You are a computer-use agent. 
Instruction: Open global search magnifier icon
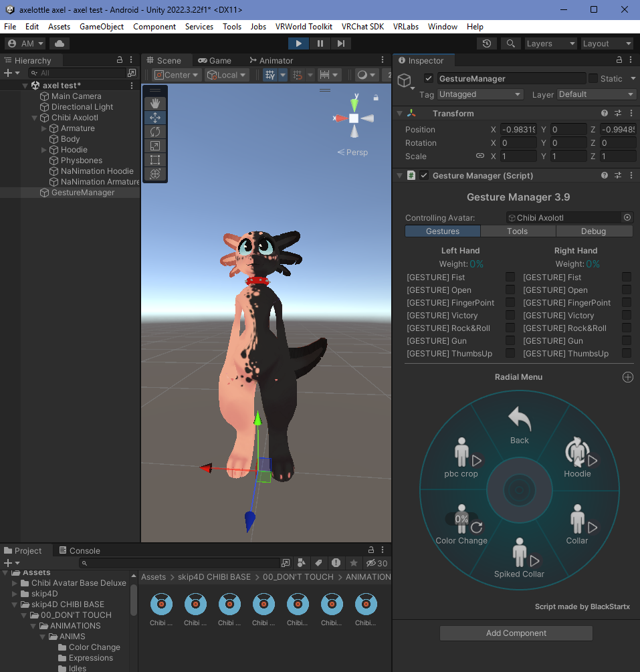point(510,43)
